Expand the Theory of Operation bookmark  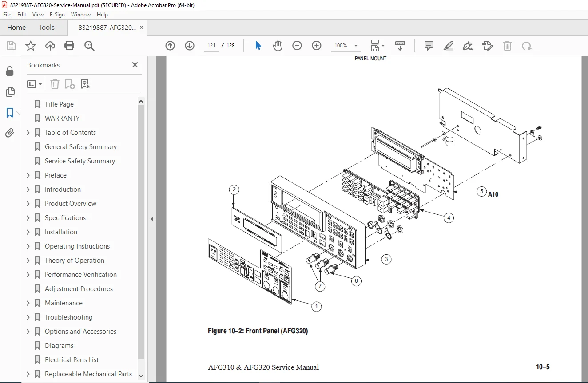[28, 261]
